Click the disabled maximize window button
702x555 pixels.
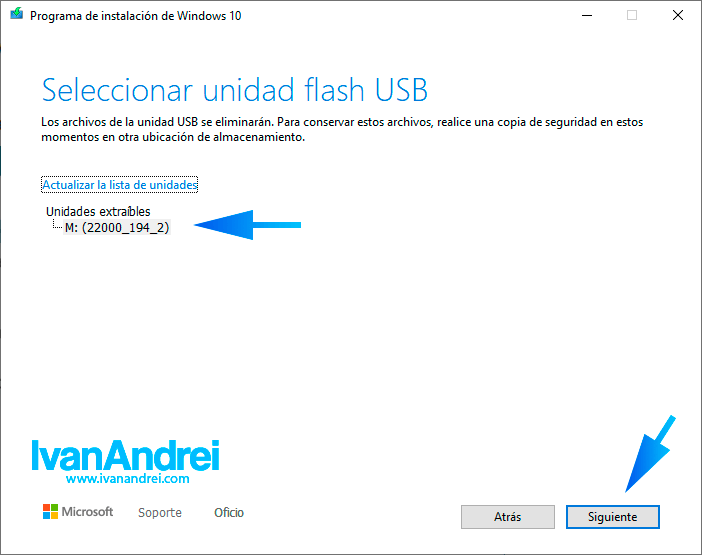tap(632, 16)
